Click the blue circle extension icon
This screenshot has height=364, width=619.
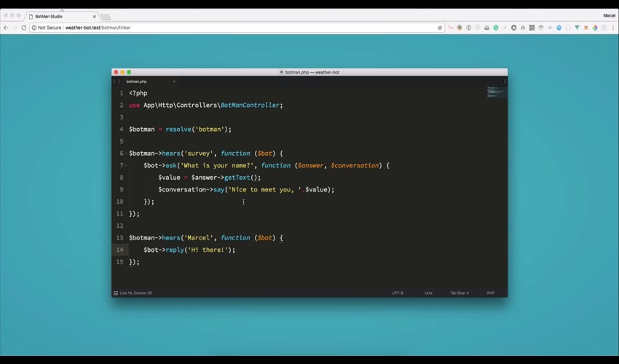[x=559, y=28]
